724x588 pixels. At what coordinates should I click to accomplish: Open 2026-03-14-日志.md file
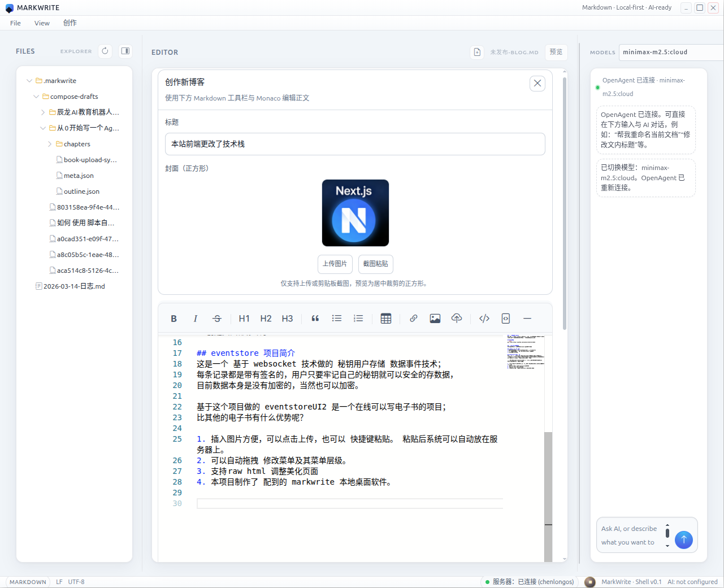(x=71, y=286)
